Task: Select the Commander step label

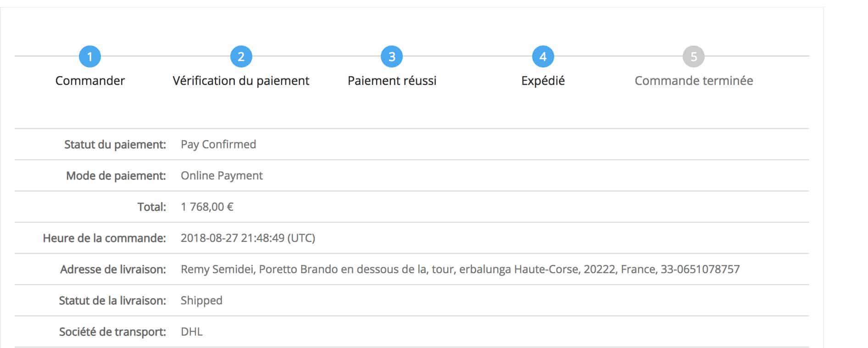Action: tap(90, 81)
